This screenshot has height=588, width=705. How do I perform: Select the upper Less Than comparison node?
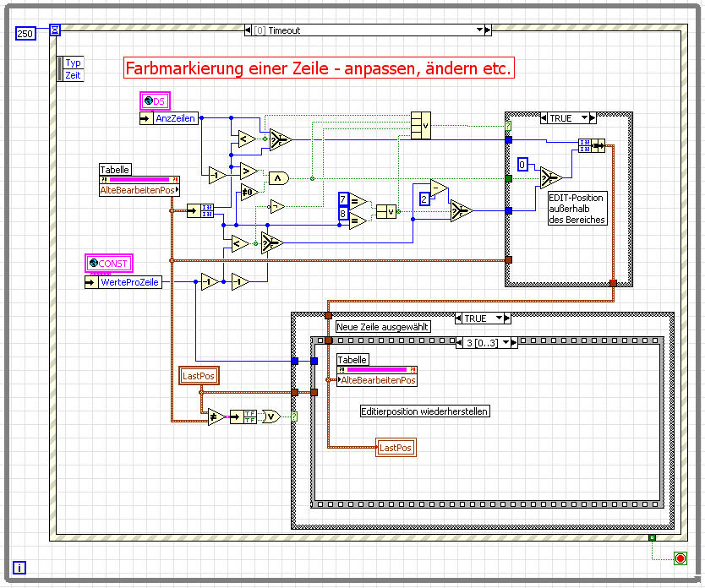(x=246, y=139)
